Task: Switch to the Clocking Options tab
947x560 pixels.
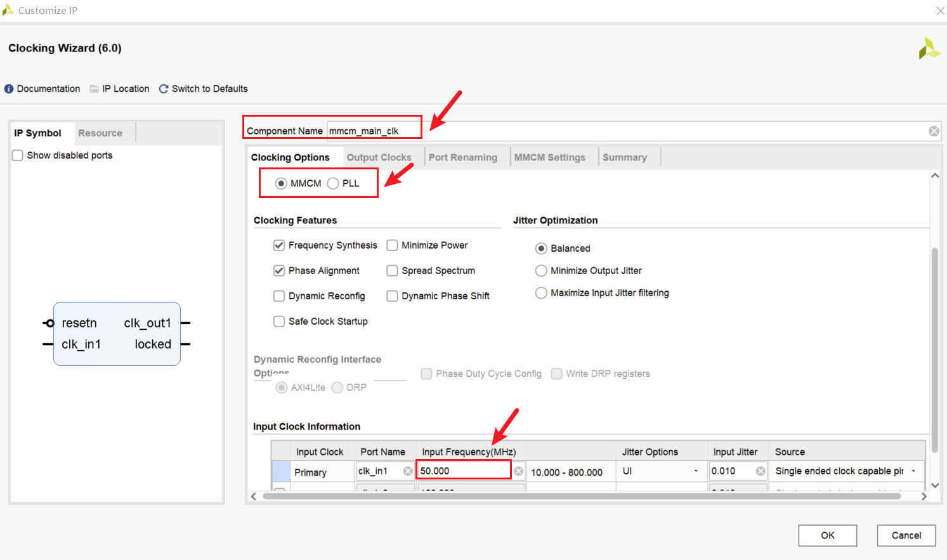Action: click(291, 157)
